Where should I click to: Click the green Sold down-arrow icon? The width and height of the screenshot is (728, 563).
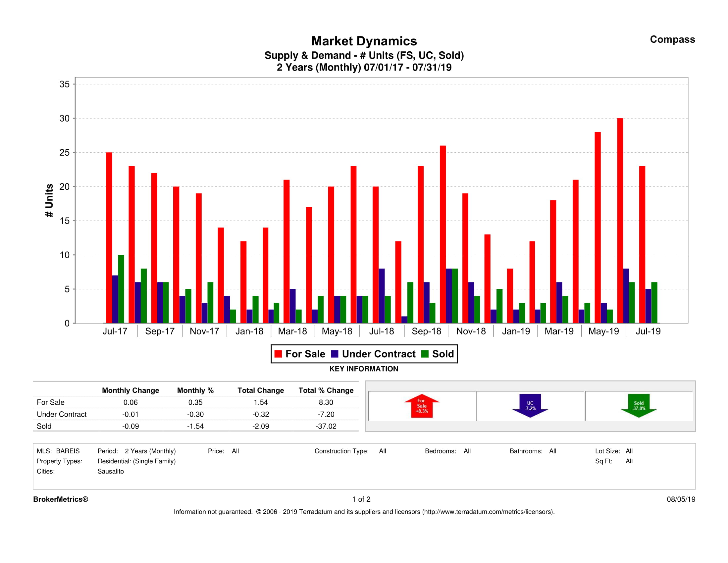point(639,406)
